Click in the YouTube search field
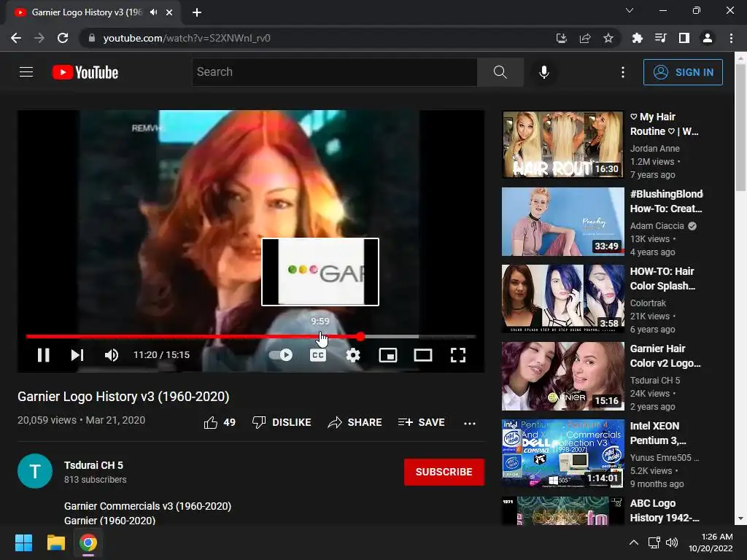The height and width of the screenshot is (560, 747). (x=334, y=72)
